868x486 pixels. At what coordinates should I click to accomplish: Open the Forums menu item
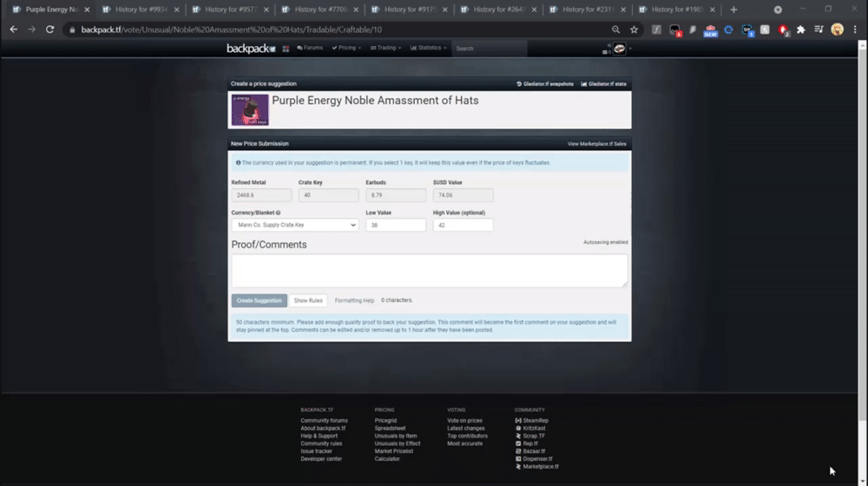(x=310, y=48)
